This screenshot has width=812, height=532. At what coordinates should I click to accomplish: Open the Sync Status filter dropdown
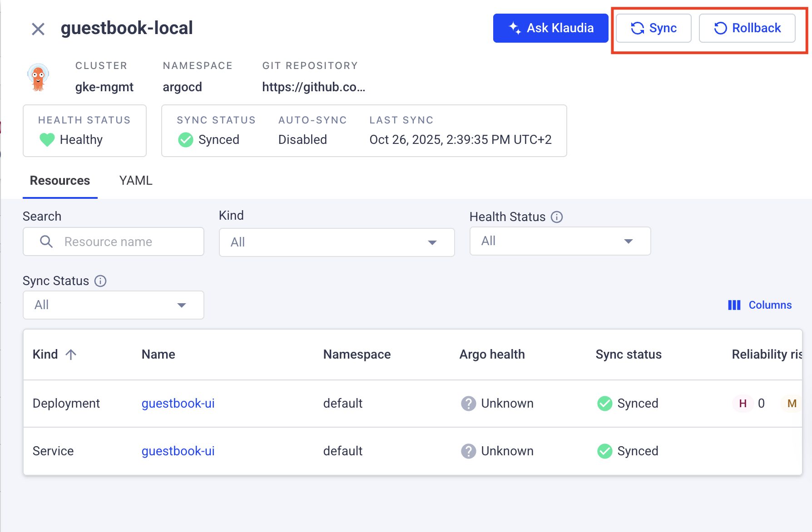tap(113, 305)
